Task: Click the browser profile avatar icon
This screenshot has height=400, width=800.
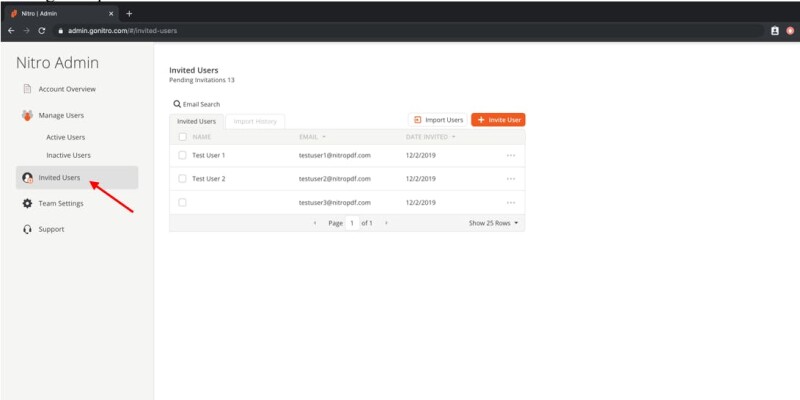Action: pos(791,31)
